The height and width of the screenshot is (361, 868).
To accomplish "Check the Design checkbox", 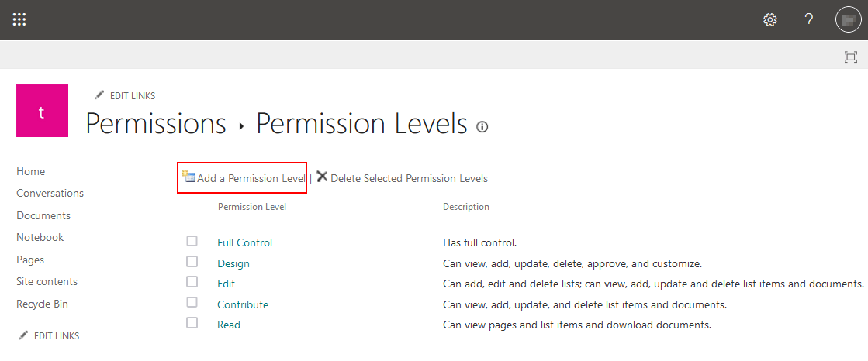I will (192, 261).
